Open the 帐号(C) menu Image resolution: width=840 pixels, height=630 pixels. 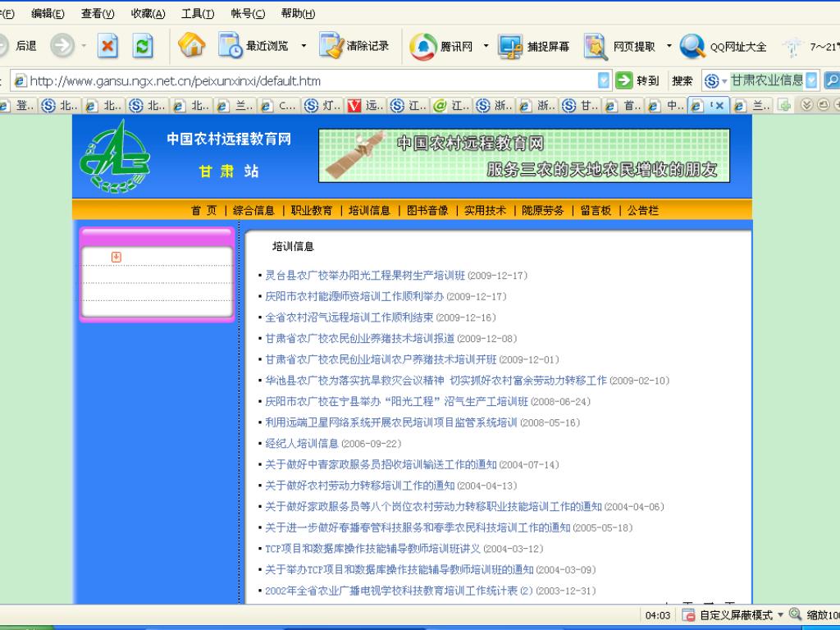click(x=248, y=14)
